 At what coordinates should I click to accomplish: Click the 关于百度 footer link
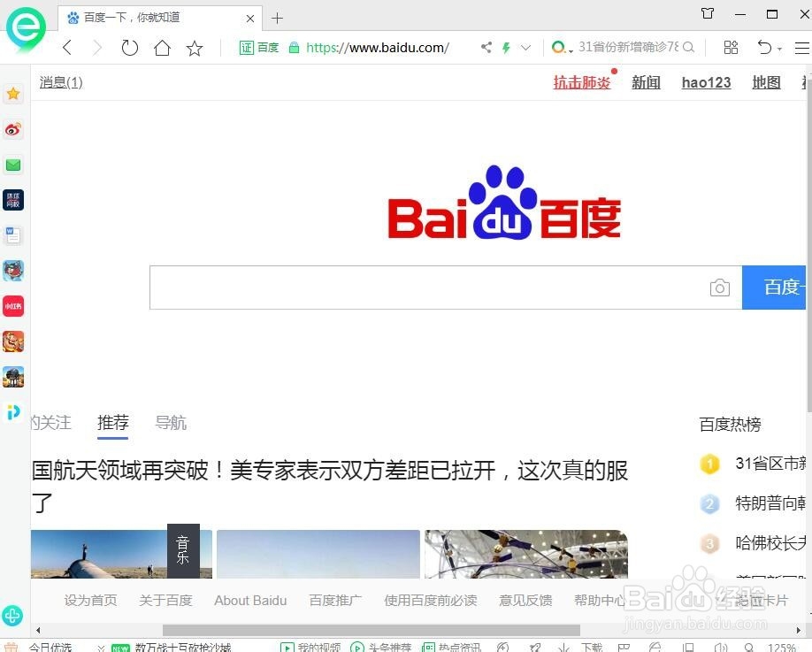165,601
